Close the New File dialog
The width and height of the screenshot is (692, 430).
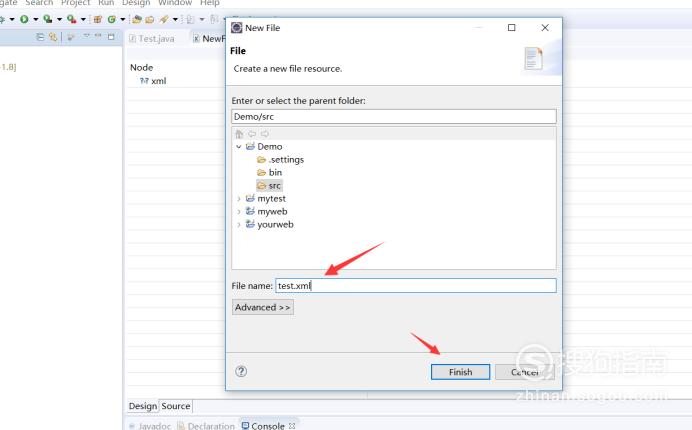(x=545, y=28)
